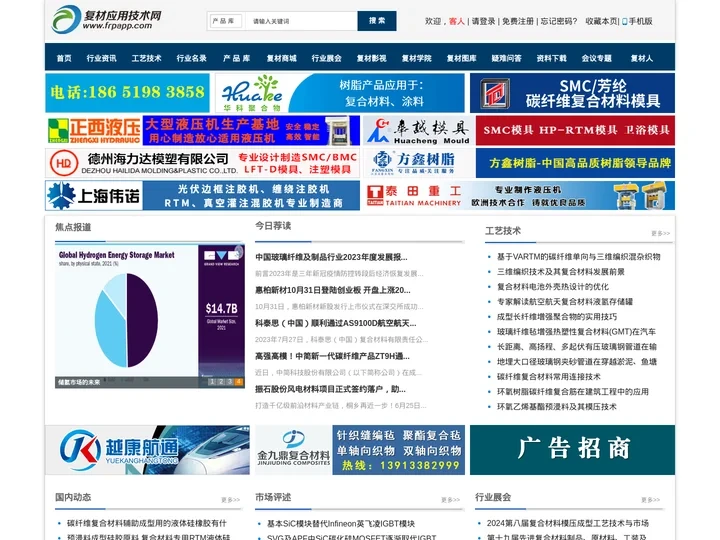Open 工艺技术 navigation menu item
The image size is (720, 540).
point(146,58)
